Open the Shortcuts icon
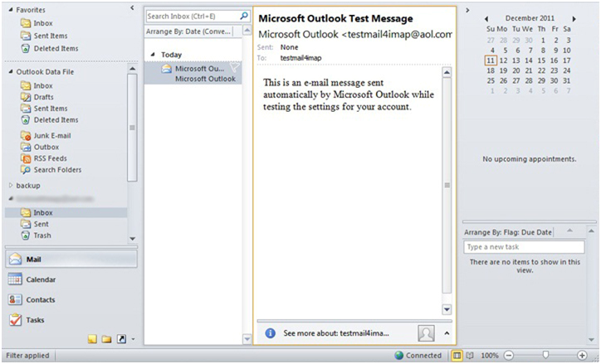The image size is (601, 364). [121, 339]
